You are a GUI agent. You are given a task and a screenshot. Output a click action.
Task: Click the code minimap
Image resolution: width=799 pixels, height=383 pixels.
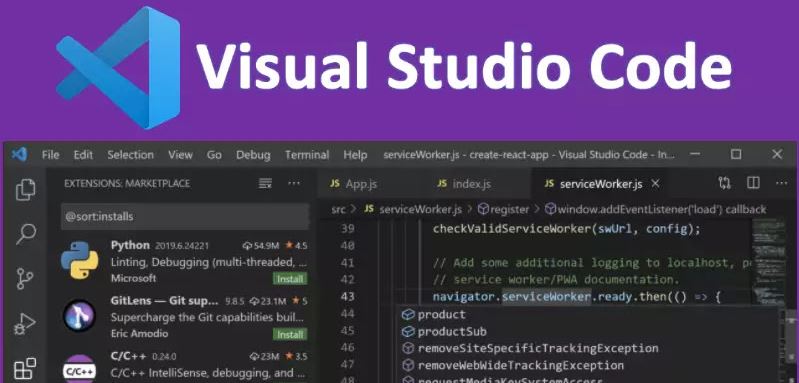(769, 260)
